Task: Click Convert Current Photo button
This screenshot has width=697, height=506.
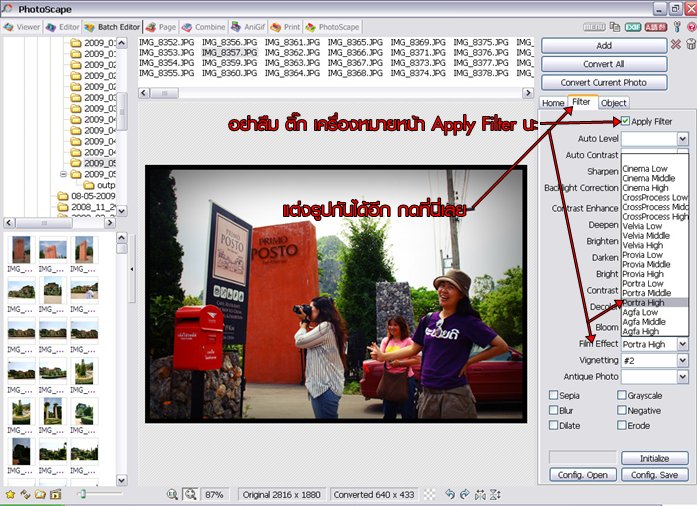Action: pos(604,82)
